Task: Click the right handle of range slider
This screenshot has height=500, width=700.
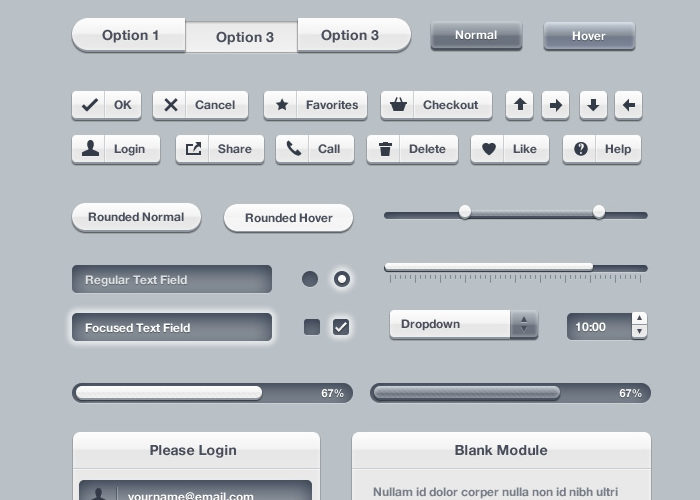Action: (x=599, y=212)
